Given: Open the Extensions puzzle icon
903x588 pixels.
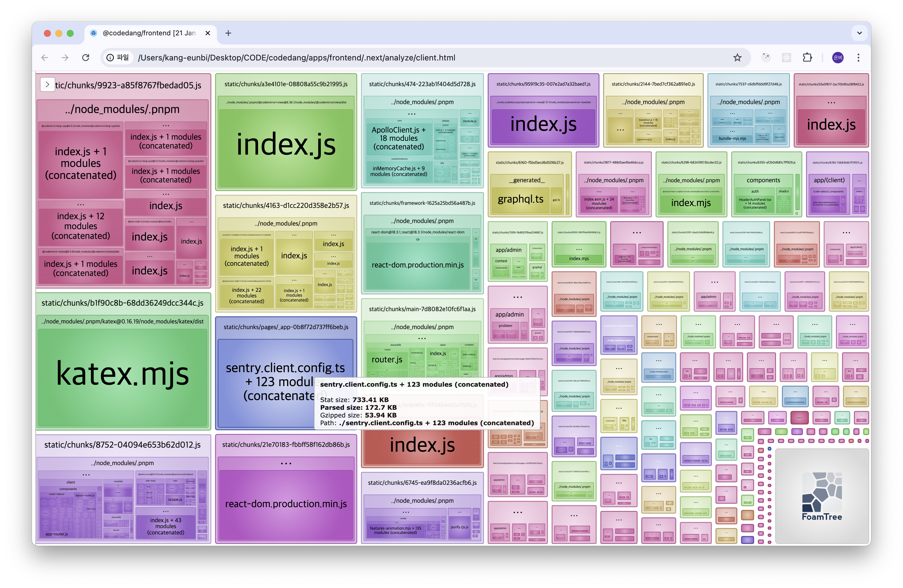Looking at the screenshot, I should coord(807,58).
